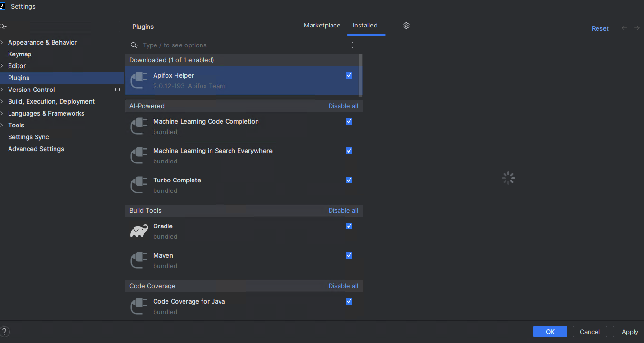Expand Appearance & Behavior settings
This screenshot has width=644, height=343.
(2, 42)
